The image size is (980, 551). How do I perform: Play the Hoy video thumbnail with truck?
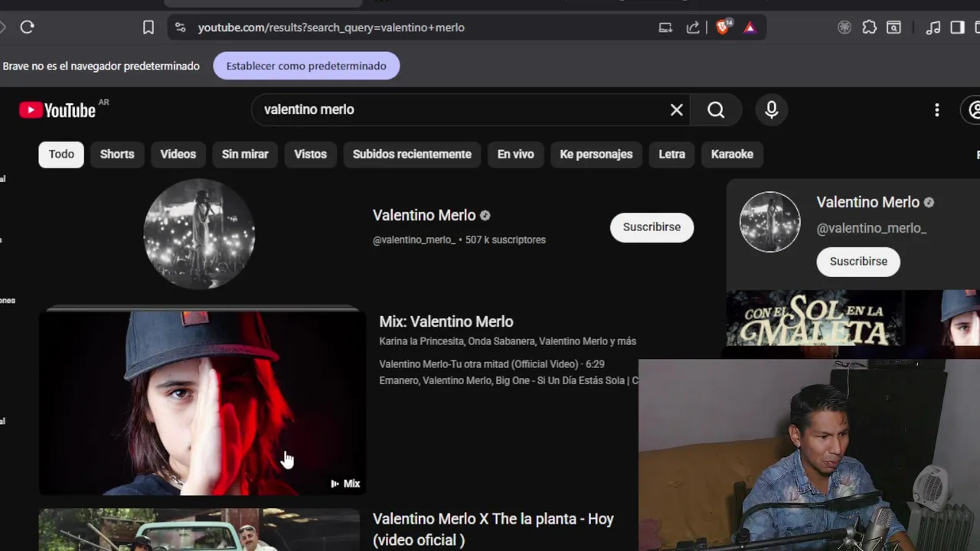click(x=199, y=530)
